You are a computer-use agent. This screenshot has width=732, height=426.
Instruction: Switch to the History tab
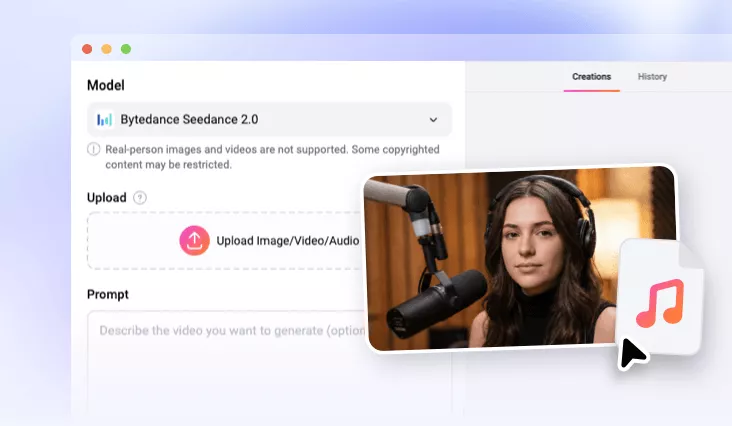652,77
